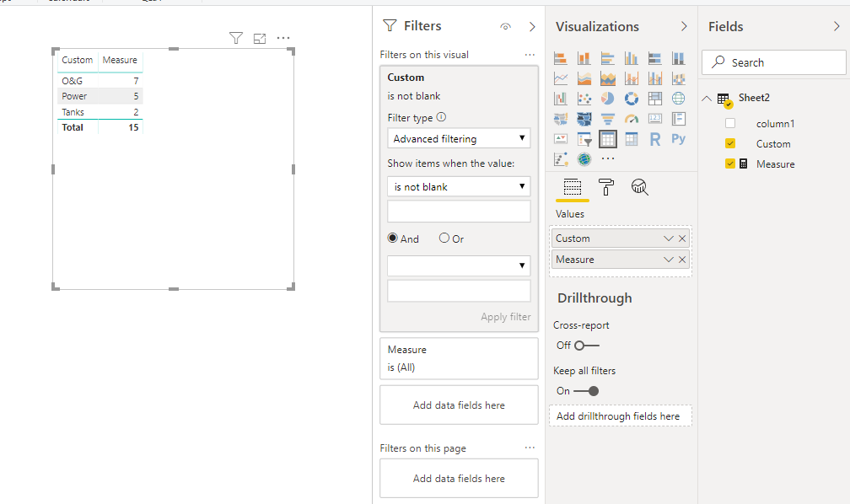The image size is (850, 504).
Task: Remove Measure from Values with X
Action: (x=682, y=260)
